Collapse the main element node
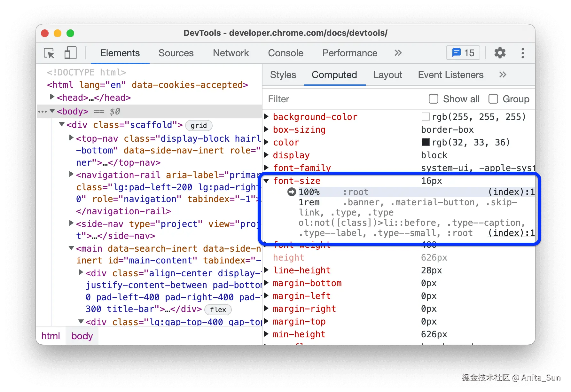Image resolution: width=571 pixels, height=392 pixels. point(71,248)
